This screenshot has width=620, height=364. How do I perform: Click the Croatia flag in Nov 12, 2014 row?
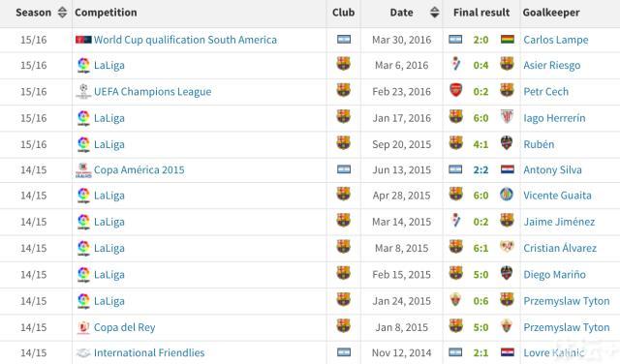click(507, 352)
